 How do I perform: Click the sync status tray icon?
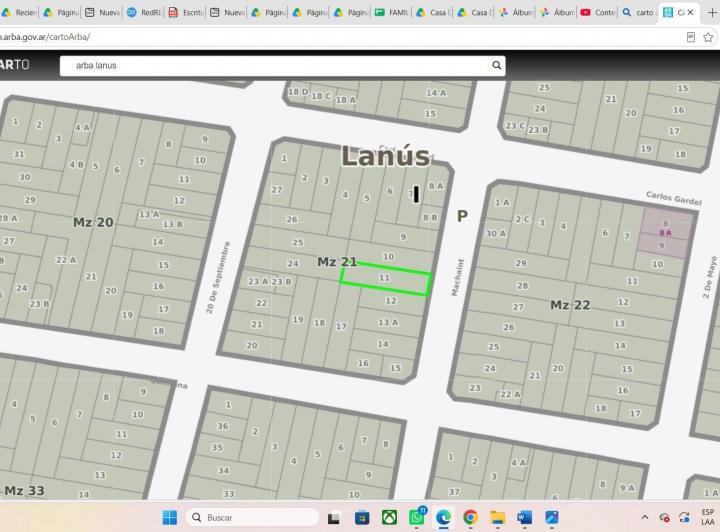[x=684, y=518]
